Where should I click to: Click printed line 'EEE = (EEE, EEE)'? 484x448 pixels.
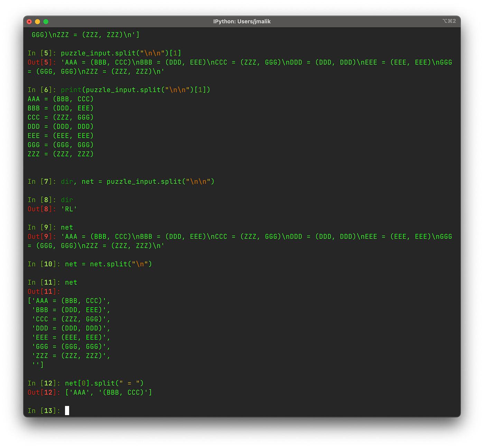tap(60, 136)
